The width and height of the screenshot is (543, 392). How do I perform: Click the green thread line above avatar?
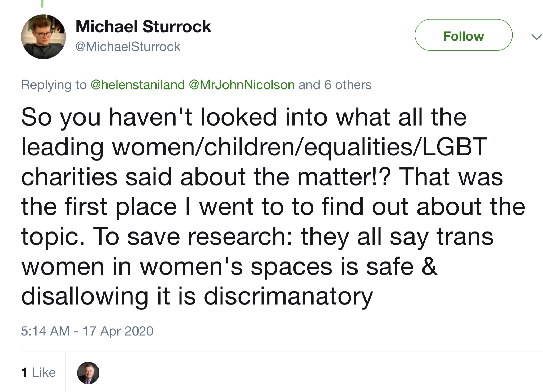click(x=42, y=4)
